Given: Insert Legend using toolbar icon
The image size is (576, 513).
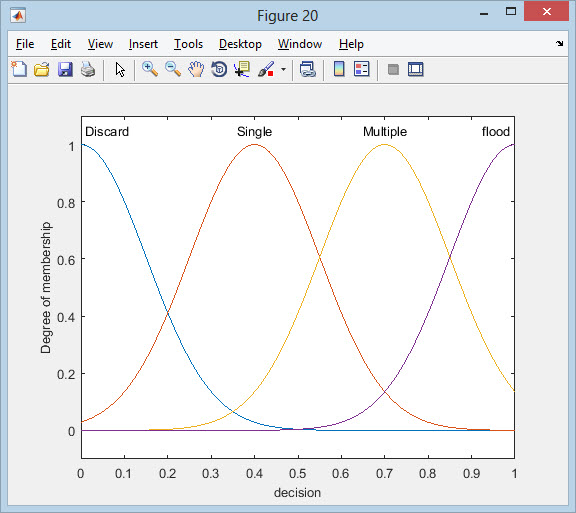Looking at the screenshot, I should click(361, 69).
